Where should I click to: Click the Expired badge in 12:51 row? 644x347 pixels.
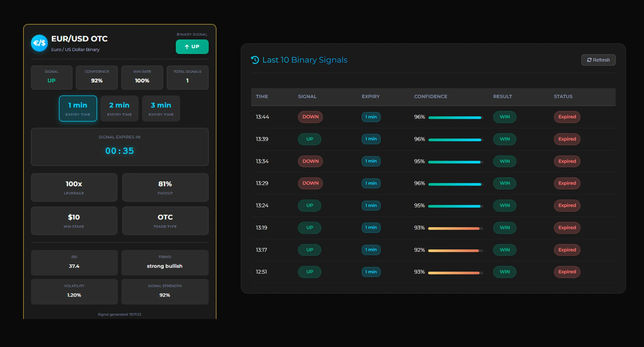(x=567, y=272)
